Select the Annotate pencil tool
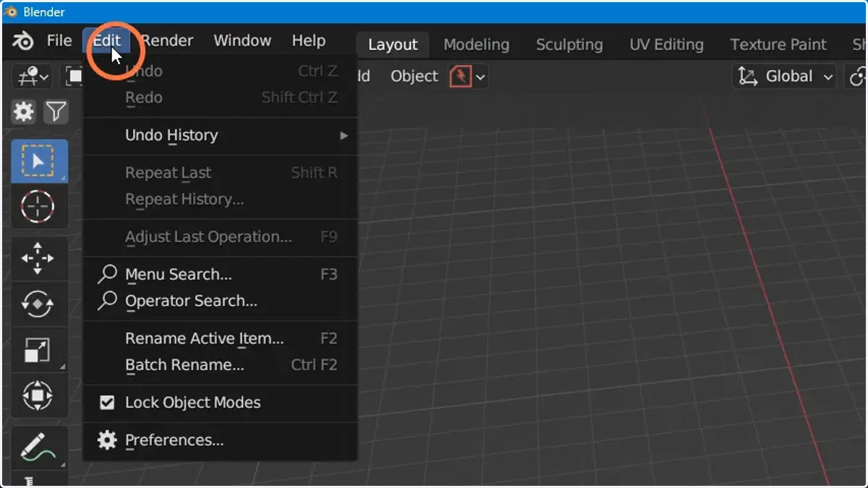 pos(39,447)
